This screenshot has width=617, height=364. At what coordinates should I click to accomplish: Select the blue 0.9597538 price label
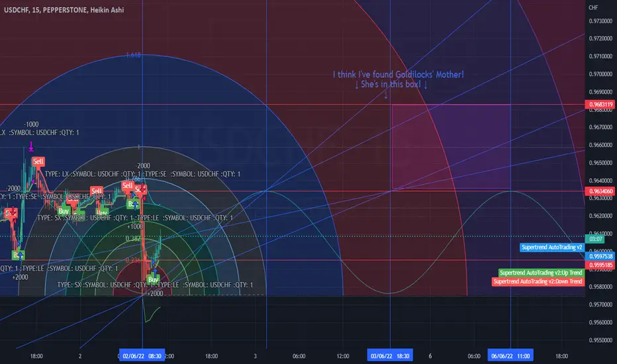600,256
